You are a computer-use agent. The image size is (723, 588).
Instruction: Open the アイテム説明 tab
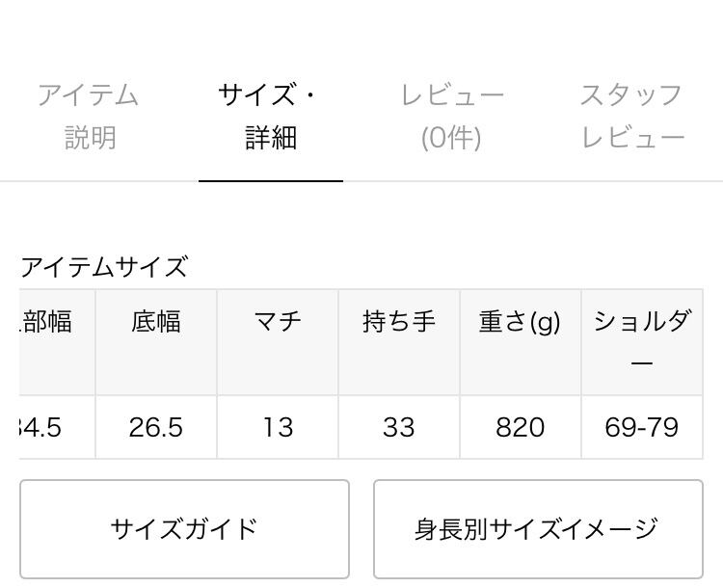tap(89, 116)
